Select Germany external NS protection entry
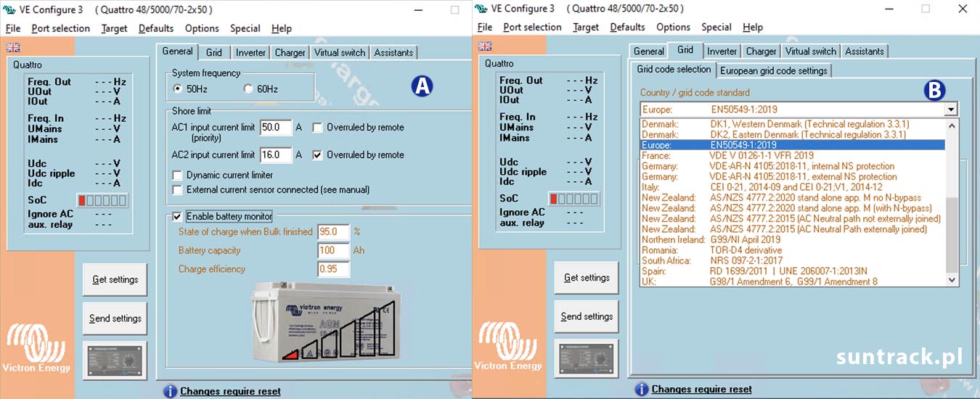980x399 pixels. click(793, 176)
